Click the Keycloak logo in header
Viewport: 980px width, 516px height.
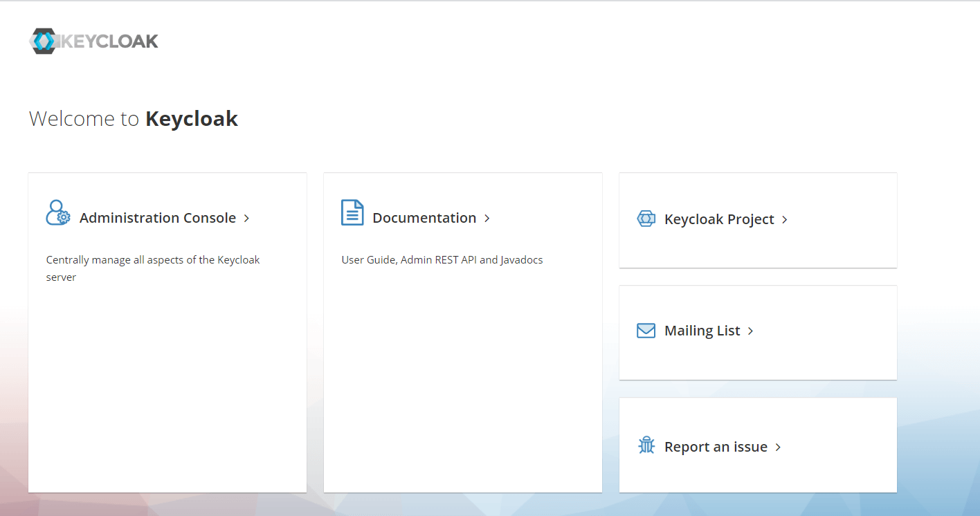[x=93, y=41]
